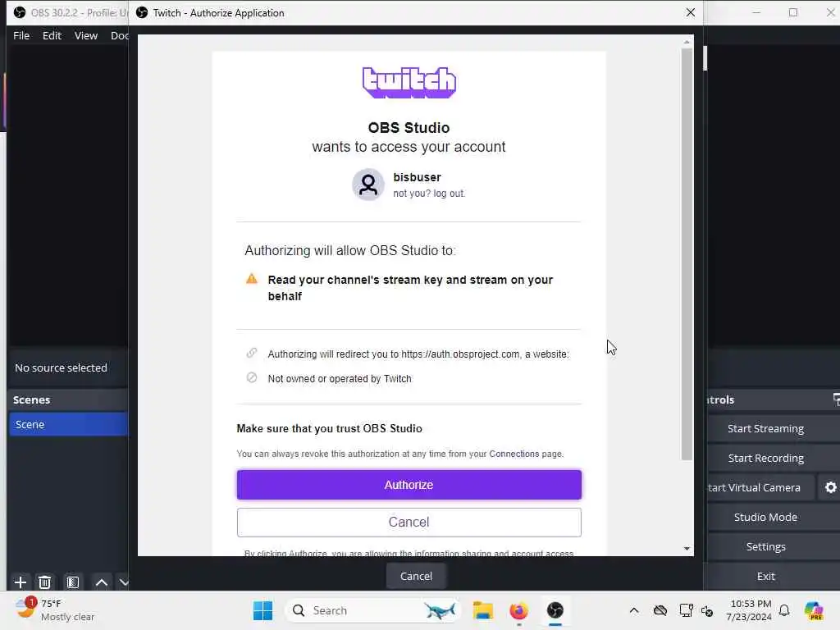The height and width of the screenshot is (630, 840).
Task: Click the volume tray icon
Action: click(707, 610)
